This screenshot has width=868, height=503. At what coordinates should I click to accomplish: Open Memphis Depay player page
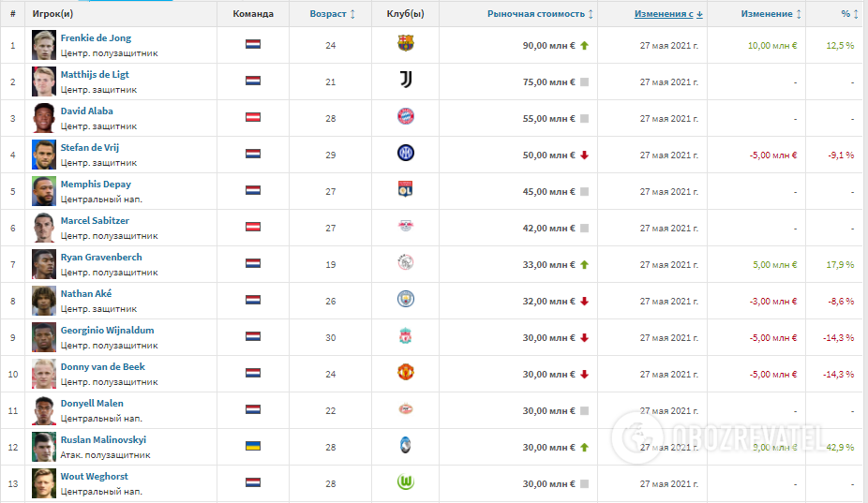point(96,185)
